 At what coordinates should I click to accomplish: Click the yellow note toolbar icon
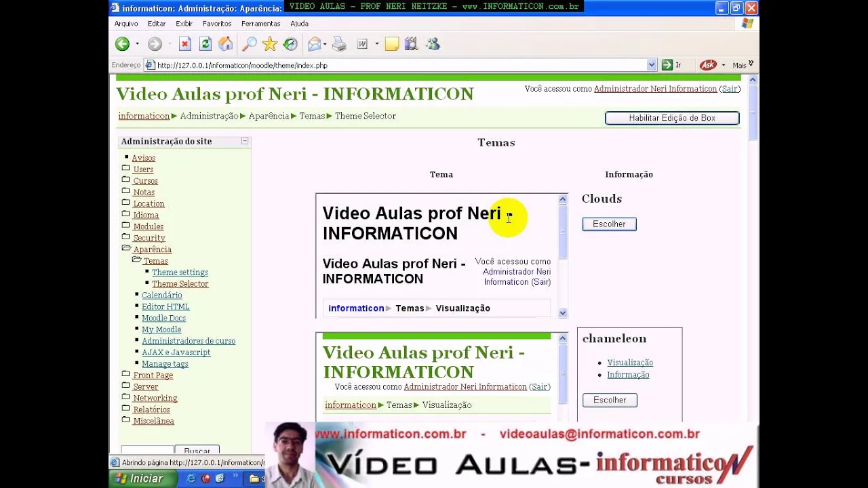click(392, 44)
